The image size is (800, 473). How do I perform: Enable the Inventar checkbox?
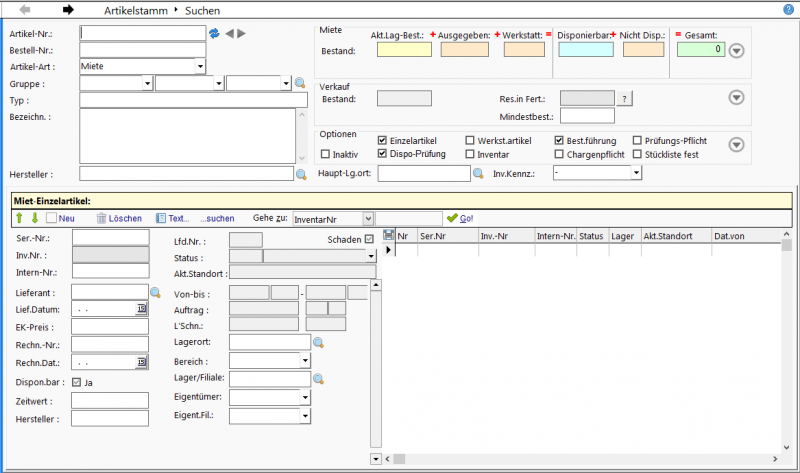[470, 154]
